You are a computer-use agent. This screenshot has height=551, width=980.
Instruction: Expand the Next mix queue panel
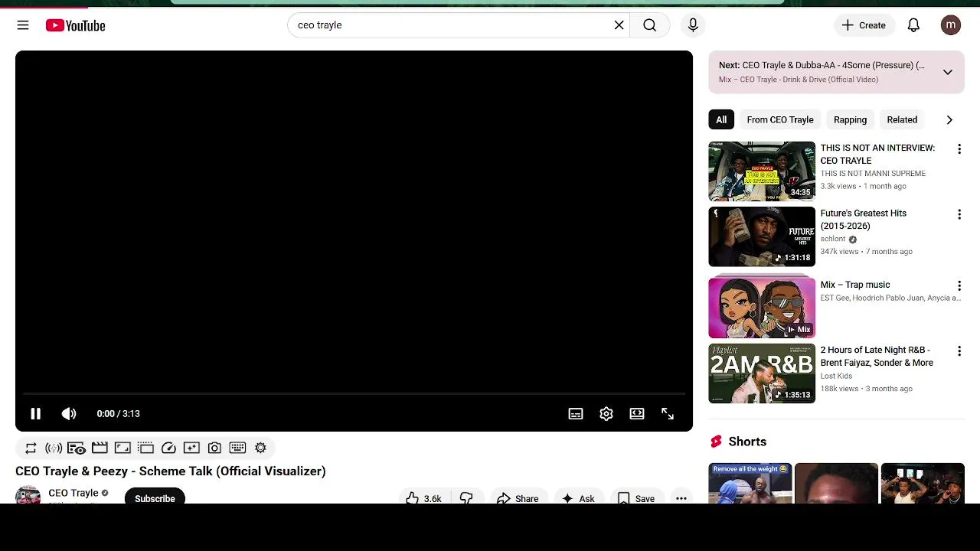948,72
